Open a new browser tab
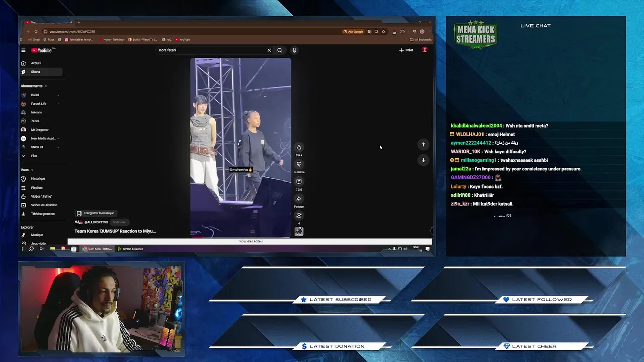This screenshot has width=644, height=362. click(79, 22)
